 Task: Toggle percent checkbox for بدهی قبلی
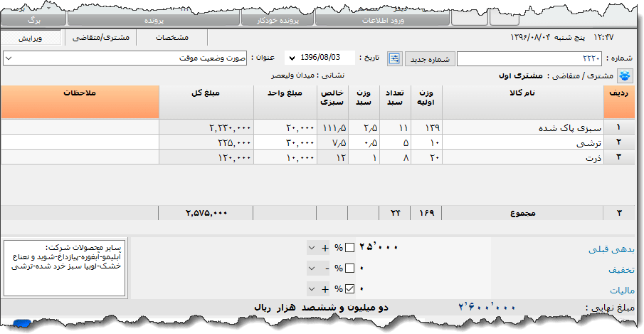[x=349, y=247]
